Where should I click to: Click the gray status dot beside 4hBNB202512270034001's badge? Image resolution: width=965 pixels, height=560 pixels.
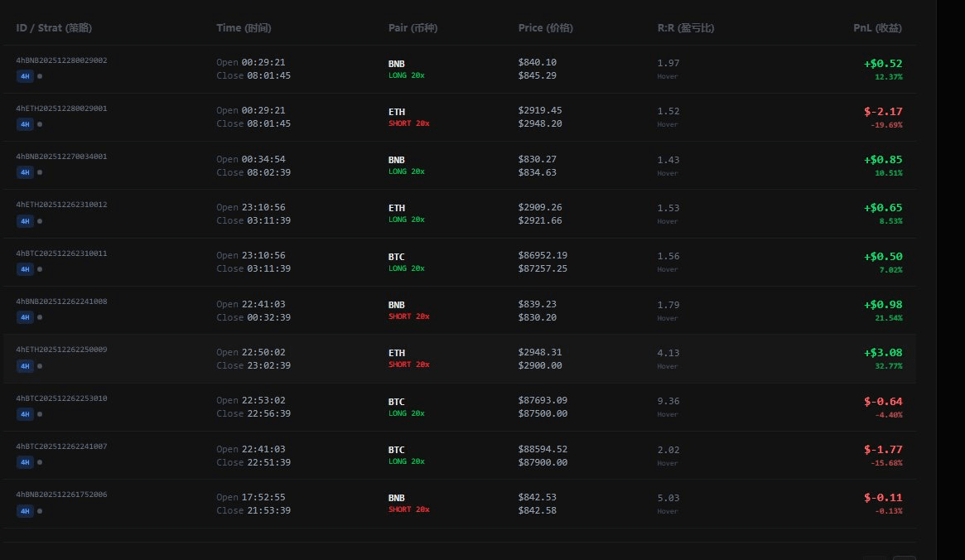tap(40, 173)
